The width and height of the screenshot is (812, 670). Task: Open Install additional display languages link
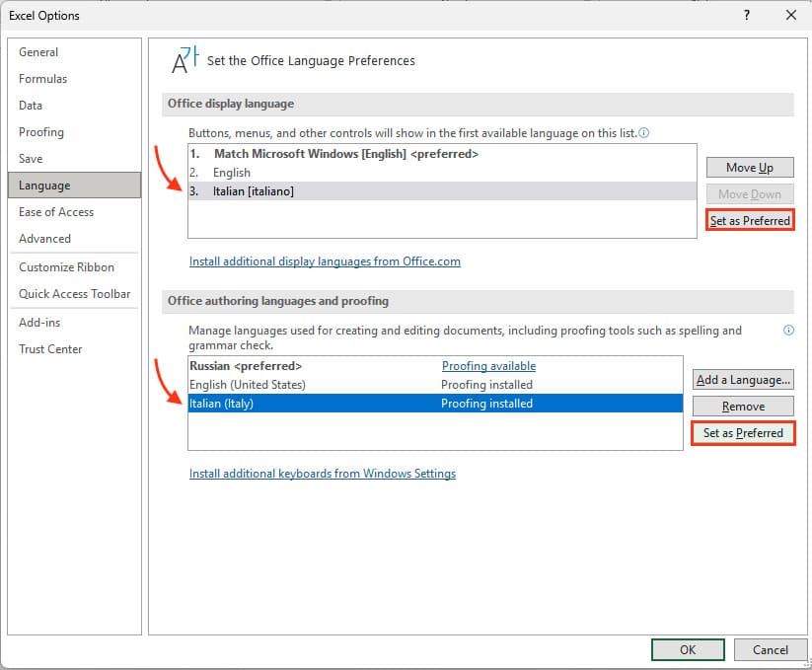(x=325, y=261)
